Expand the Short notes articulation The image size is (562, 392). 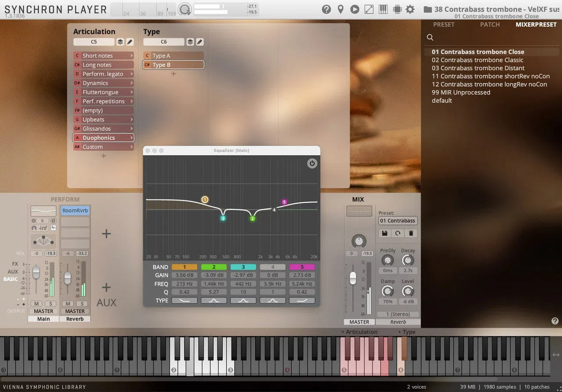(x=133, y=55)
